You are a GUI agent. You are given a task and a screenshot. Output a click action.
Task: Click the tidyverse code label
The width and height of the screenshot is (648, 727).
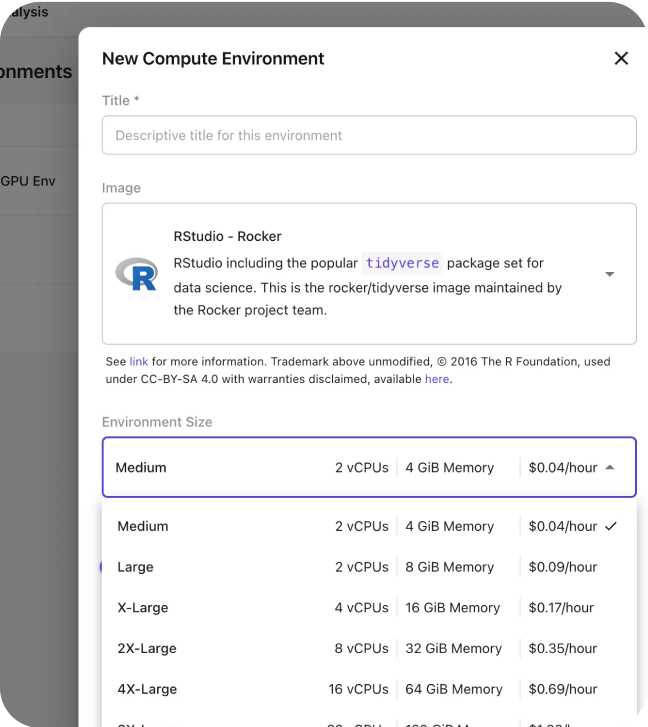click(402, 263)
